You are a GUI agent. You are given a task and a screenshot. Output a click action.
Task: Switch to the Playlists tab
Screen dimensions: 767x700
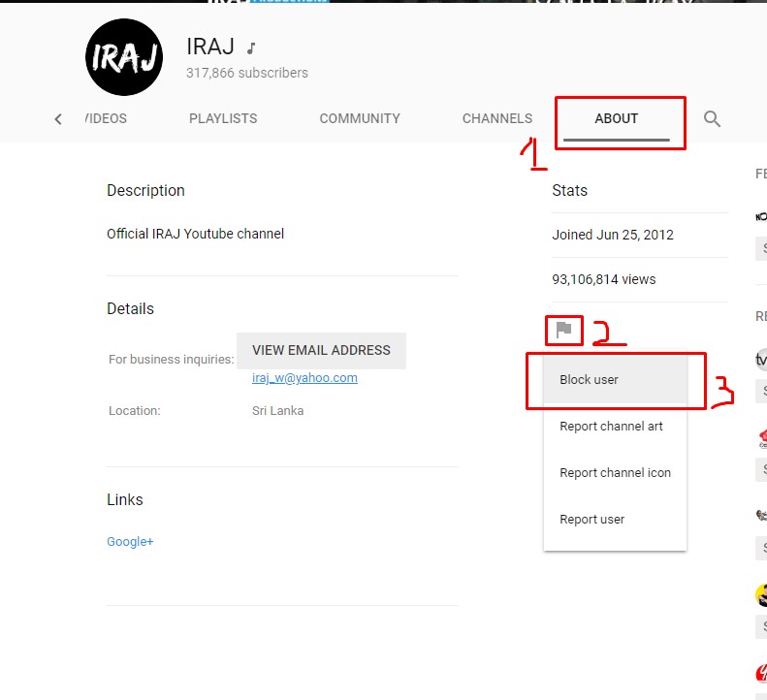223,118
